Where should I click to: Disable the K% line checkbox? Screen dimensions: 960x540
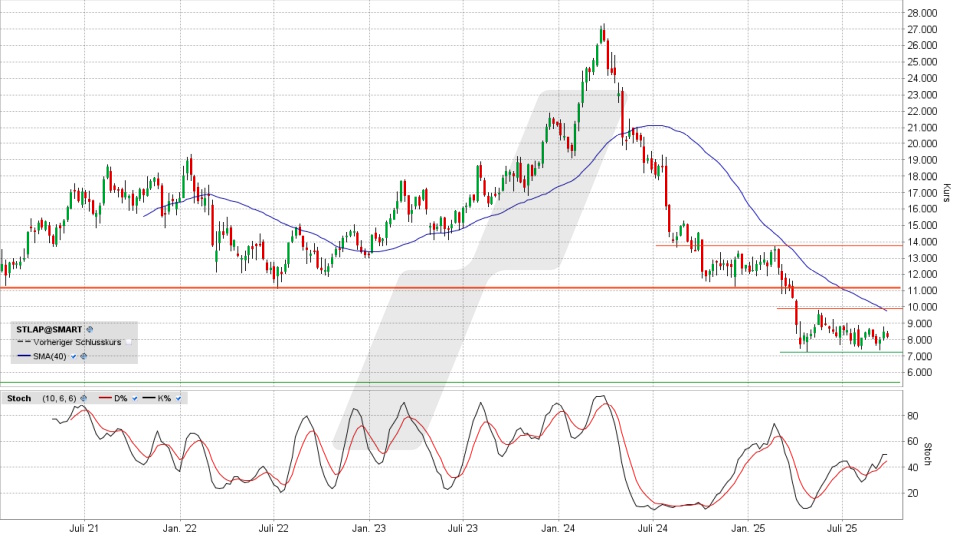pos(179,398)
